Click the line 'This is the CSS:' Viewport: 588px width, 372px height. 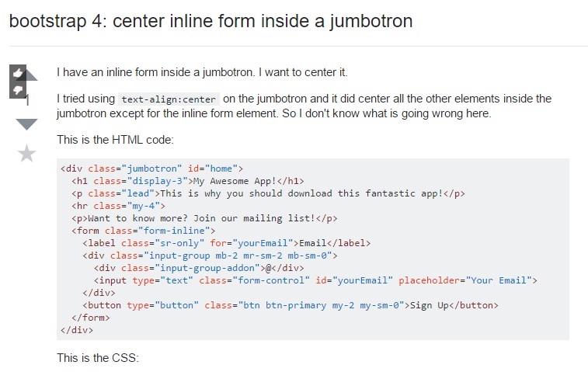tap(98, 358)
